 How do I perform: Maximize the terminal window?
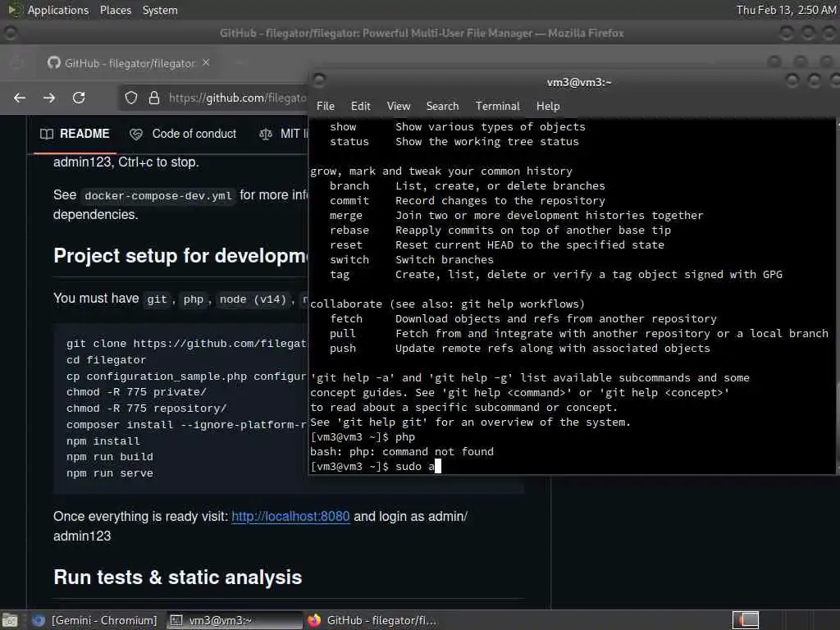tap(815, 81)
